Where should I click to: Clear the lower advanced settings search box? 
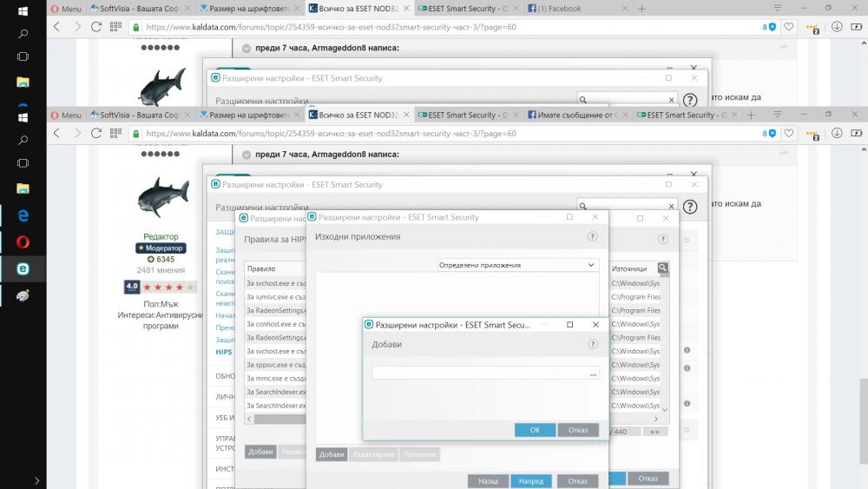(x=671, y=206)
